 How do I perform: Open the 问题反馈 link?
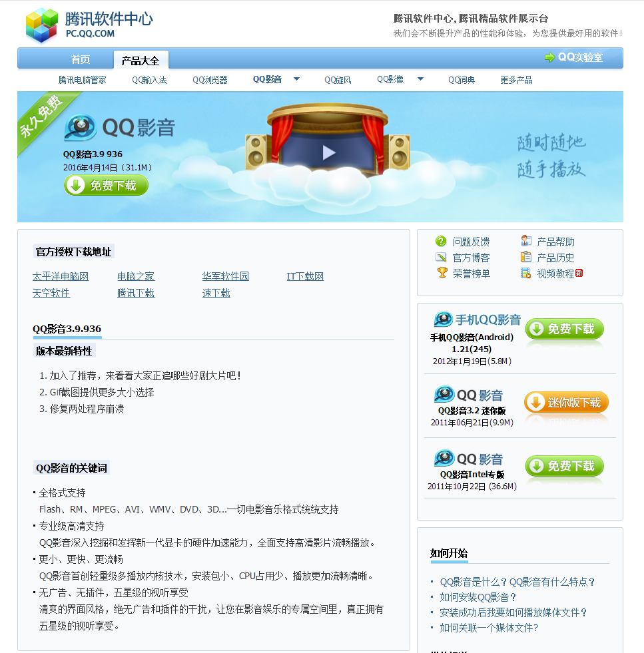point(471,242)
